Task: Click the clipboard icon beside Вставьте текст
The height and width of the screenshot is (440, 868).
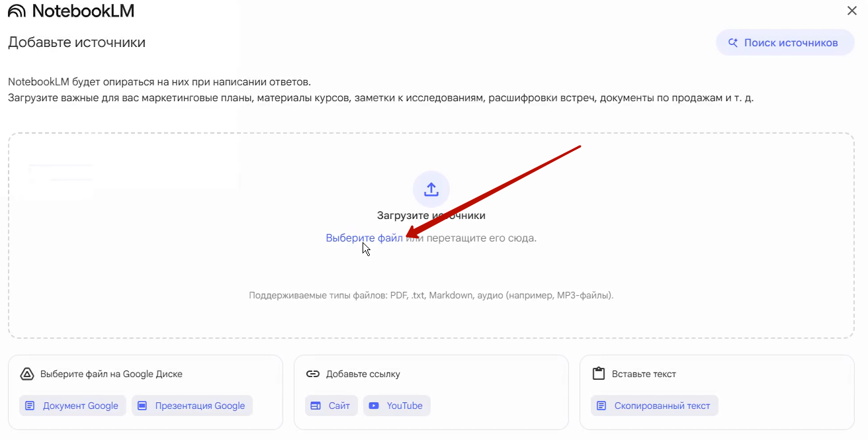Action: (x=599, y=374)
